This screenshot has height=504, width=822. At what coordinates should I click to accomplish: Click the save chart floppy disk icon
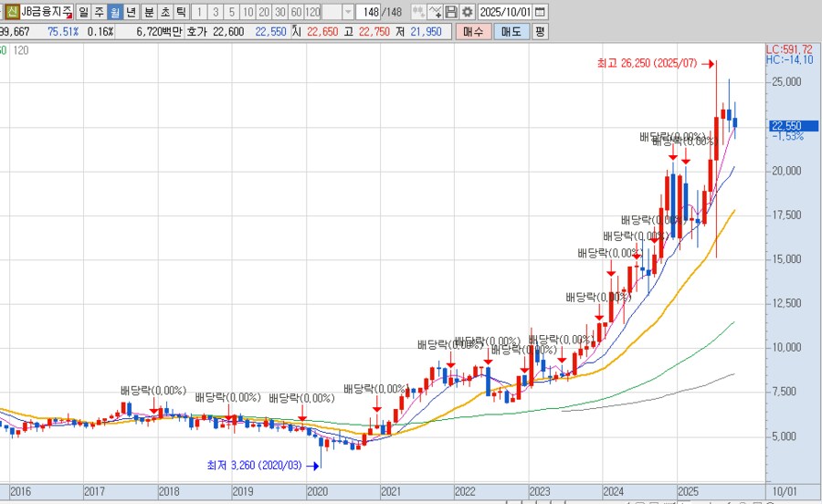451,12
